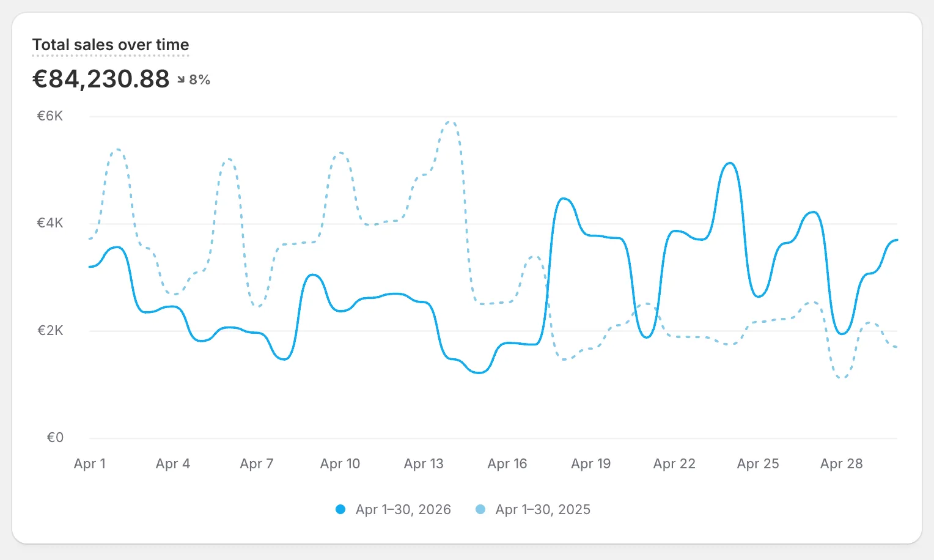The width and height of the screenshot is (934, 560).
Task: Click the Apr 22 x-axis label
Action: [674, 463]
